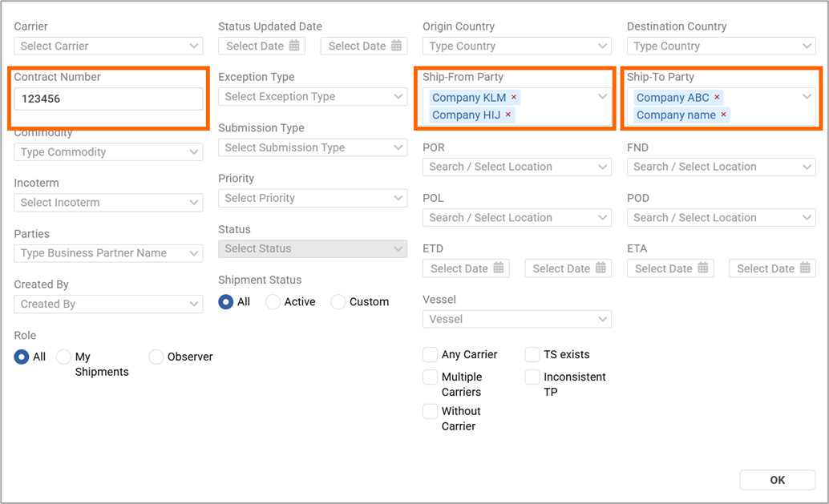Remove Company name tag
This screenshot has height=504, width=829.
(723, 115)
